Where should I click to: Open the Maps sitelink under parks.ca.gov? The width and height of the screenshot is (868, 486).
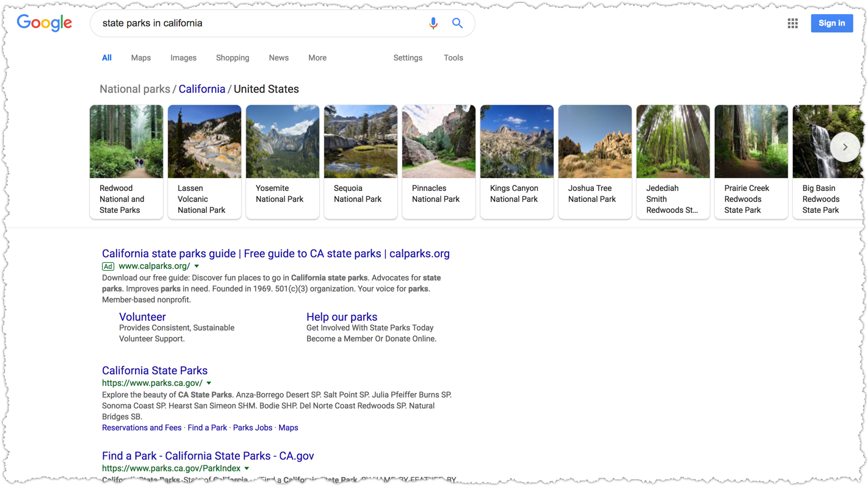[x=288, y=428]
